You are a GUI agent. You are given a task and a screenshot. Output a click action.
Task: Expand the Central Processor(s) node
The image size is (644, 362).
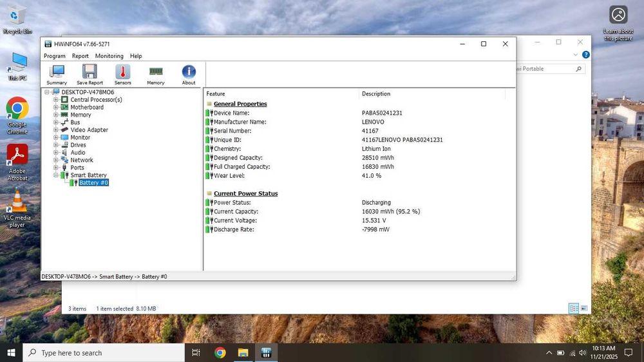click(x=56, y=99)
